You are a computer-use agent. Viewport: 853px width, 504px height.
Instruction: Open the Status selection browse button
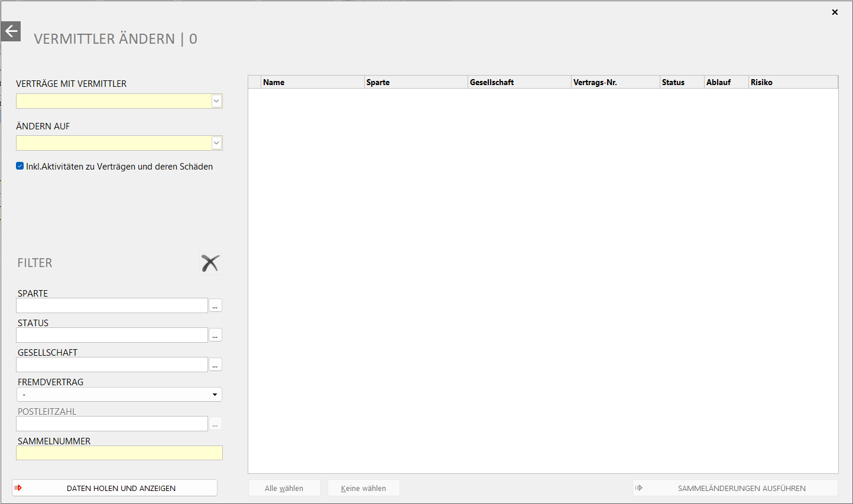click(215, 335)
